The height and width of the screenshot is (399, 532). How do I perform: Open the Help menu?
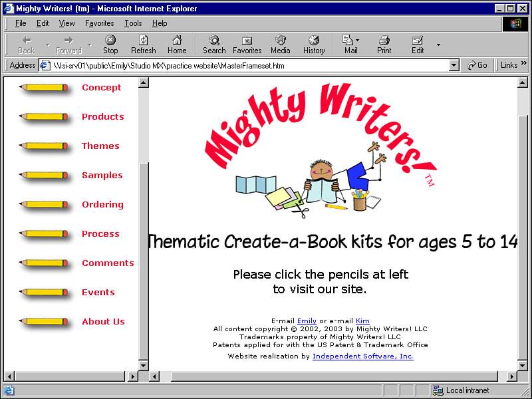click(160, 23)
